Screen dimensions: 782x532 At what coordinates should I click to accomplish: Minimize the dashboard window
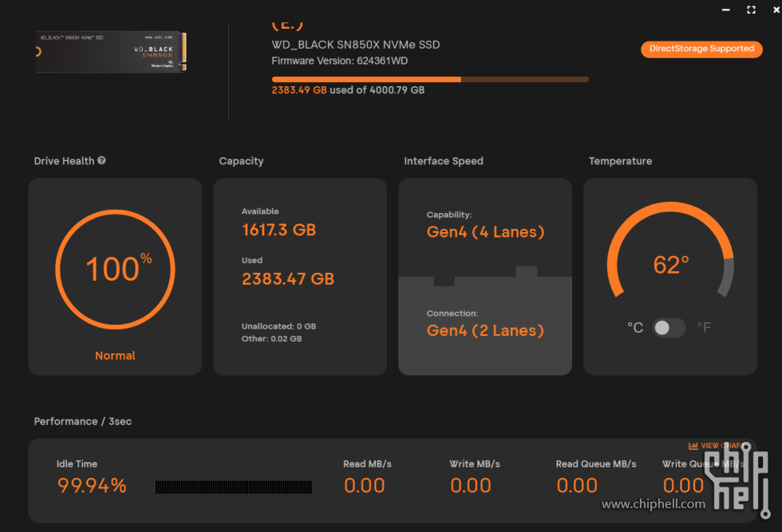tap(725, 10)
